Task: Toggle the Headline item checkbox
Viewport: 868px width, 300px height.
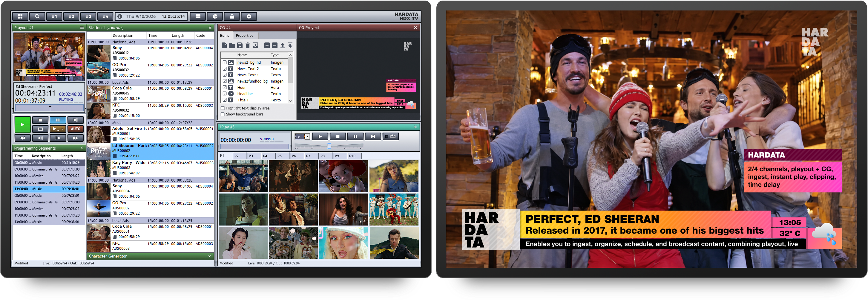Action: tap(225, 94)
